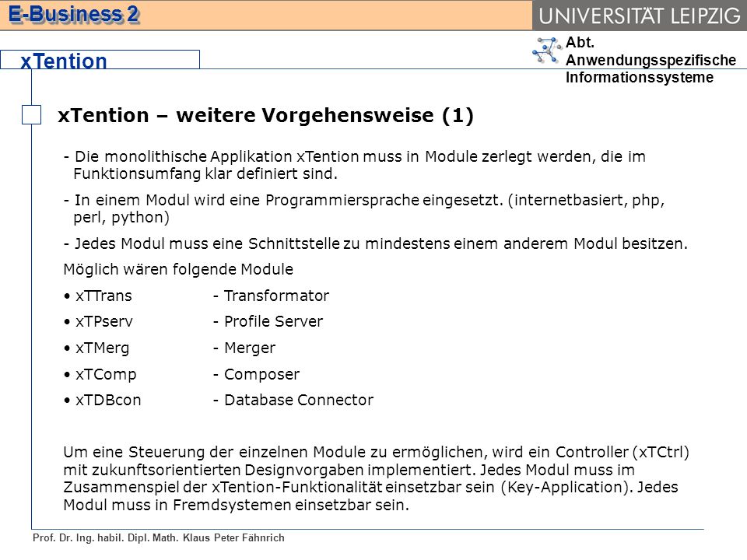
Task: Click the text 'zukunftsorientierten Designvorgaben implementiert'
Action: [x=283, y=470]
